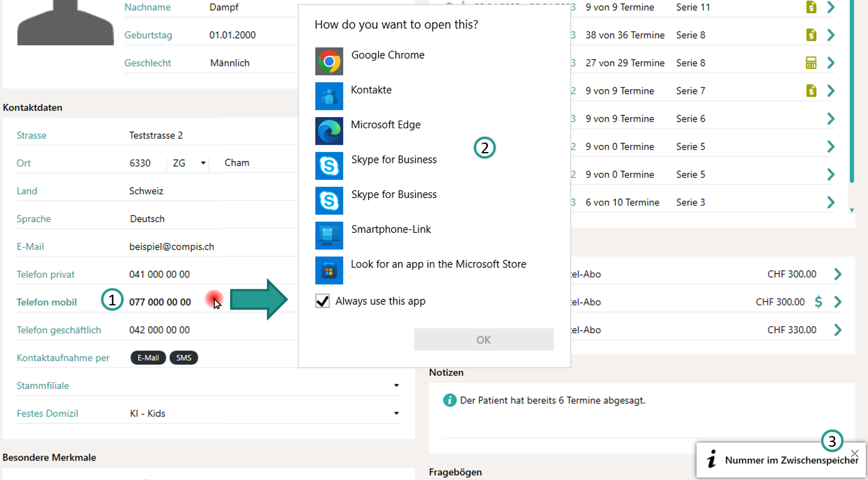Viewport: 868px width, 480px height.
Task: Click the invoice icon in the Serie 7 row
Action: coord(811,91)
